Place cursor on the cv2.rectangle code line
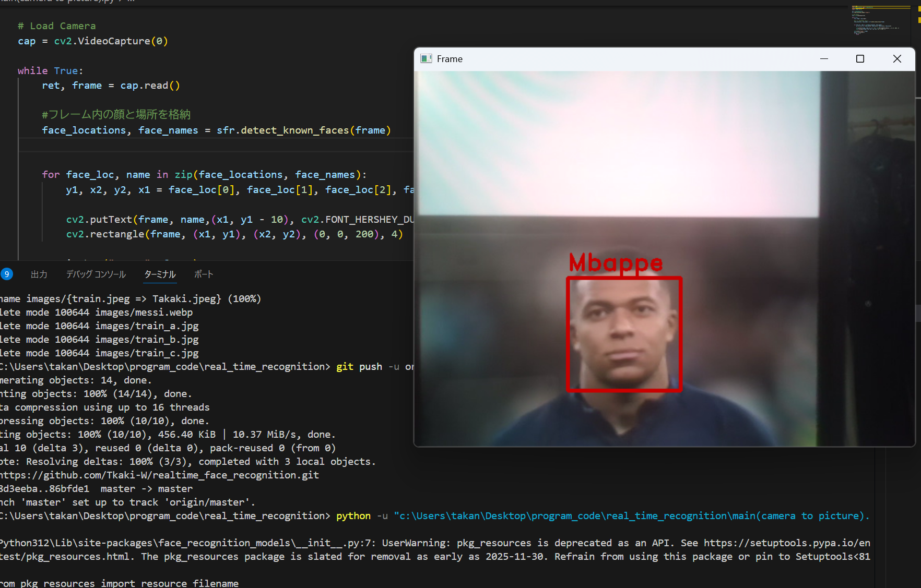 pos(234,234)
